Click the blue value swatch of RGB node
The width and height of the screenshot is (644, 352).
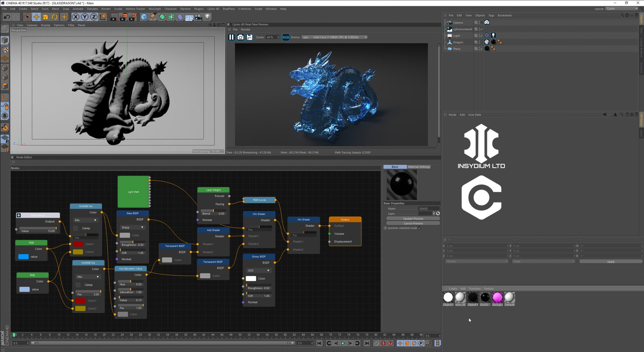23,257
